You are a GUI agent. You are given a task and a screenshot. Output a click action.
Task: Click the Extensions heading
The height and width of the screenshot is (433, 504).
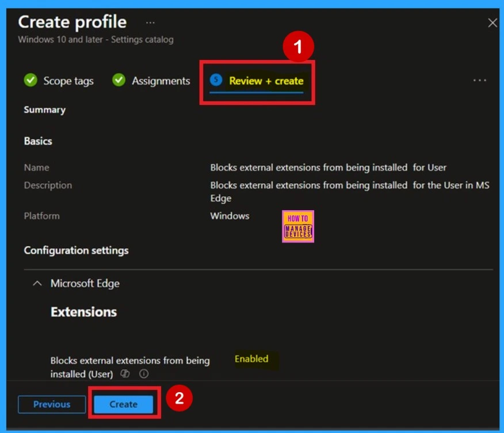click(83, 312)
